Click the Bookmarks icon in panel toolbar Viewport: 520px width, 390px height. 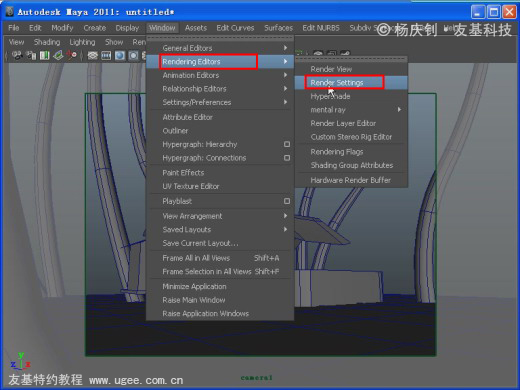[x=45, y=55]
